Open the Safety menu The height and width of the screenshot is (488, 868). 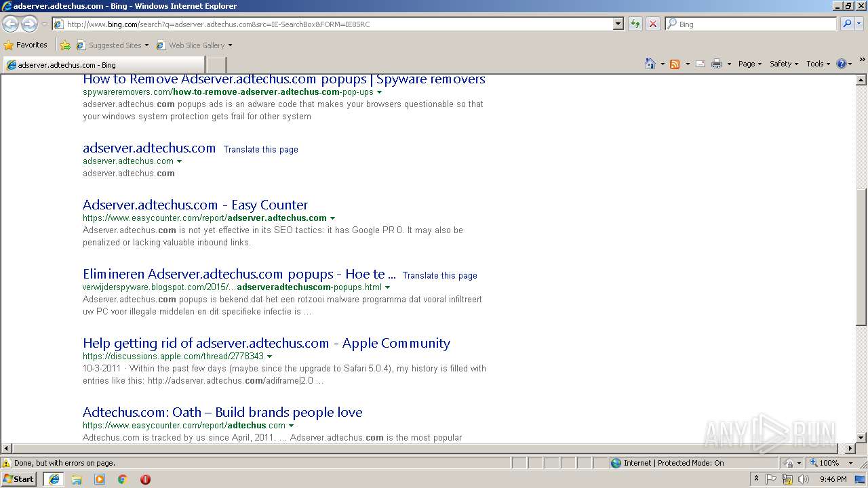(x=784, y=64)
